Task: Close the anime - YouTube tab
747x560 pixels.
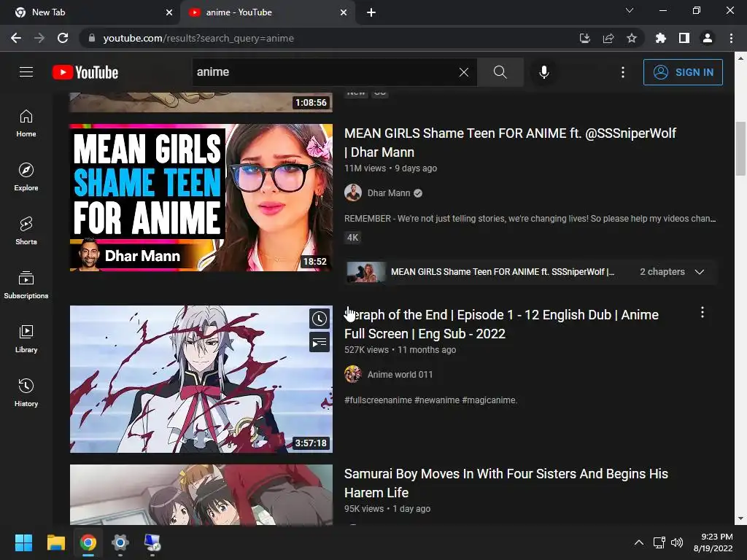Action: (344, 12)
